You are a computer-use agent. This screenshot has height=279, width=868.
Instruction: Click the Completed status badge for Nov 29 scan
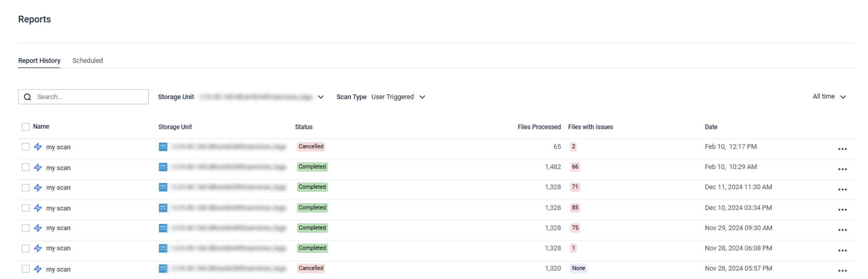312,228
